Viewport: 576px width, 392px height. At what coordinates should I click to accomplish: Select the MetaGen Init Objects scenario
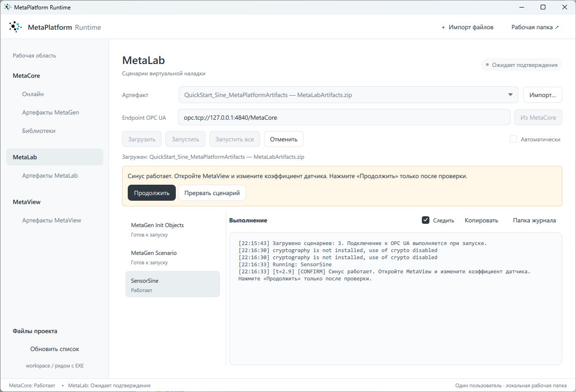(173, 229)
